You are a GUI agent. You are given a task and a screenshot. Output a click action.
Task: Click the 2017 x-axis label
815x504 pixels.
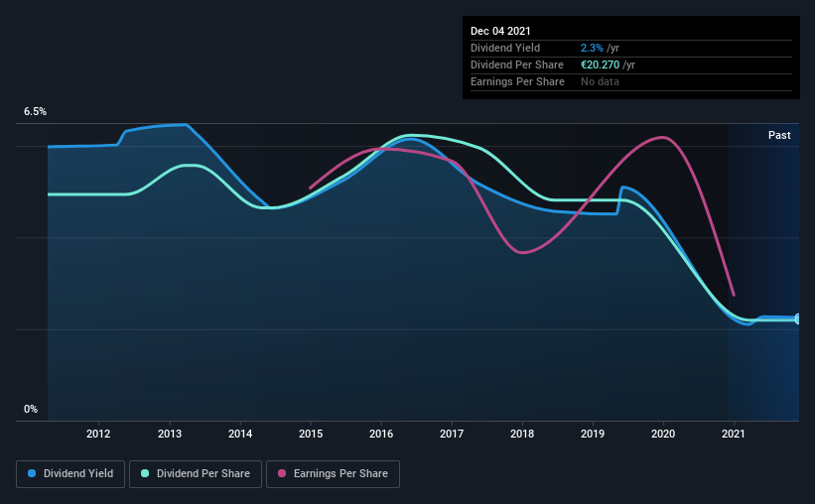coord(452,434)
